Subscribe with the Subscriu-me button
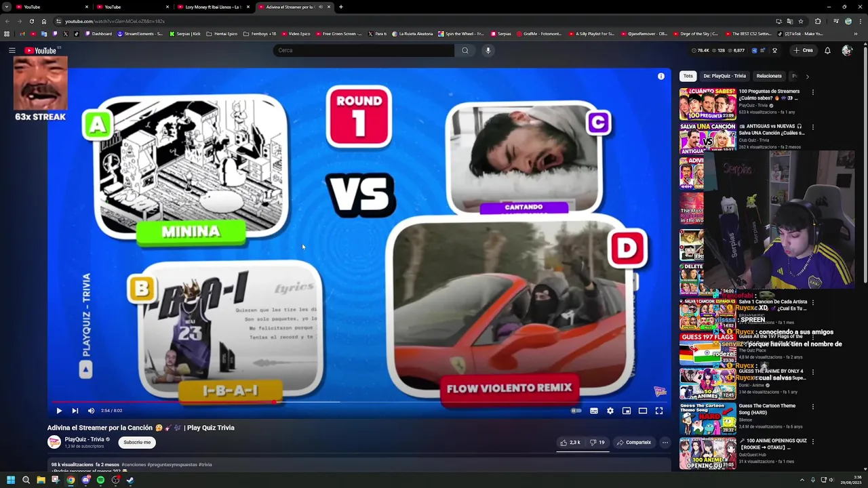This screenshot has height=488, width=868. pyautogui.click(x=137, y=443)
